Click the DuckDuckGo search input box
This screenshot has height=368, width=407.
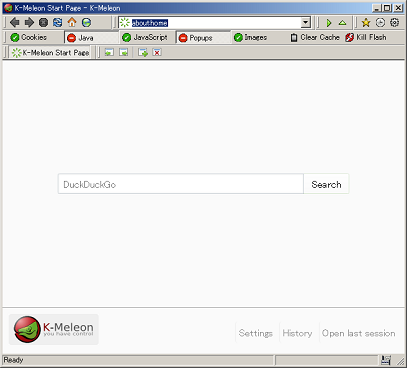[181, 184]
